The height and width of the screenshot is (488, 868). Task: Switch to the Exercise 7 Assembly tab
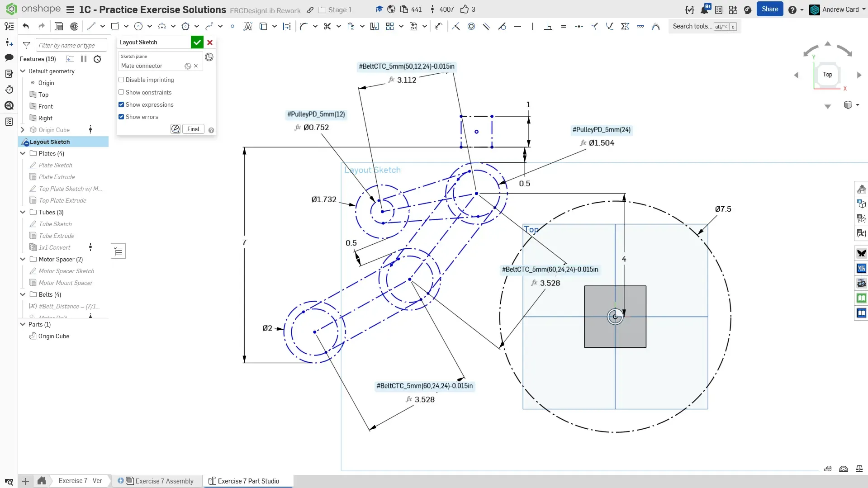tap(164, 481)
